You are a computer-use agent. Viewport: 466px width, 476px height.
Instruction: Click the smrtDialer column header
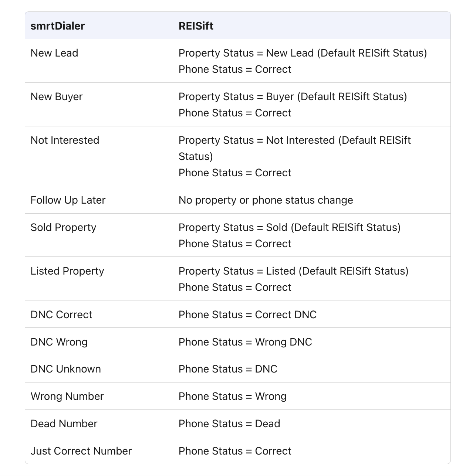pyautogui.click(x=58, y=26)
